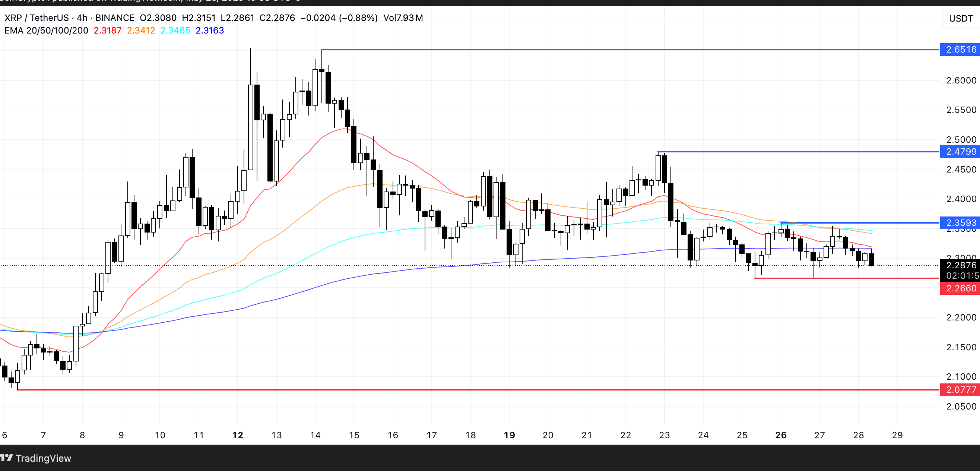Click the 2.4500 price axis tick
This screenshot has height=471, width=980.
pyautogui.click(x=961, y=169)
